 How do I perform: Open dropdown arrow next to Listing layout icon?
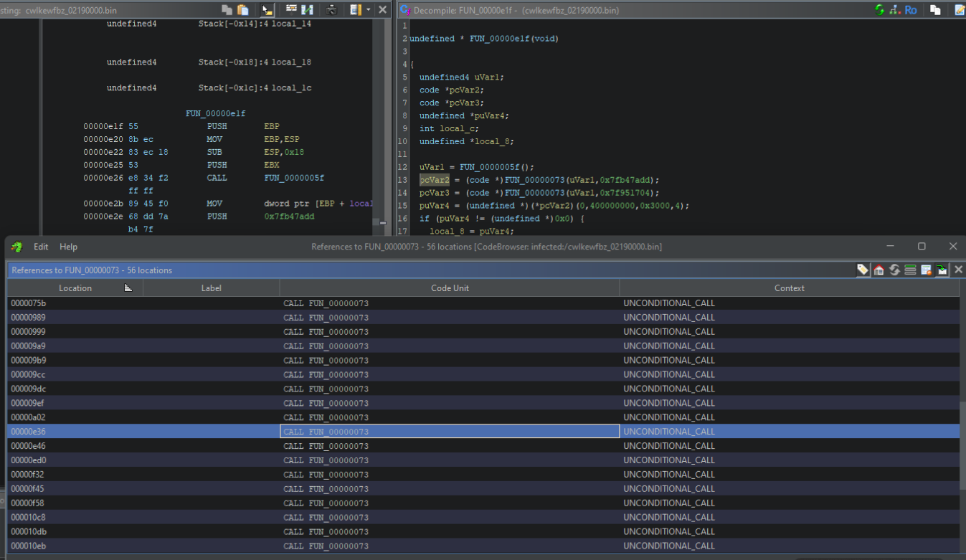[368, 10]
